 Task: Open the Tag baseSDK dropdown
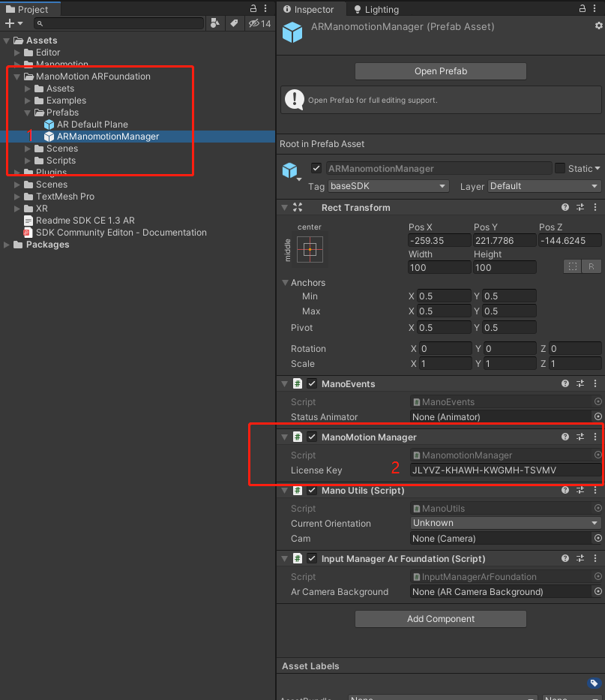[388, 186]
